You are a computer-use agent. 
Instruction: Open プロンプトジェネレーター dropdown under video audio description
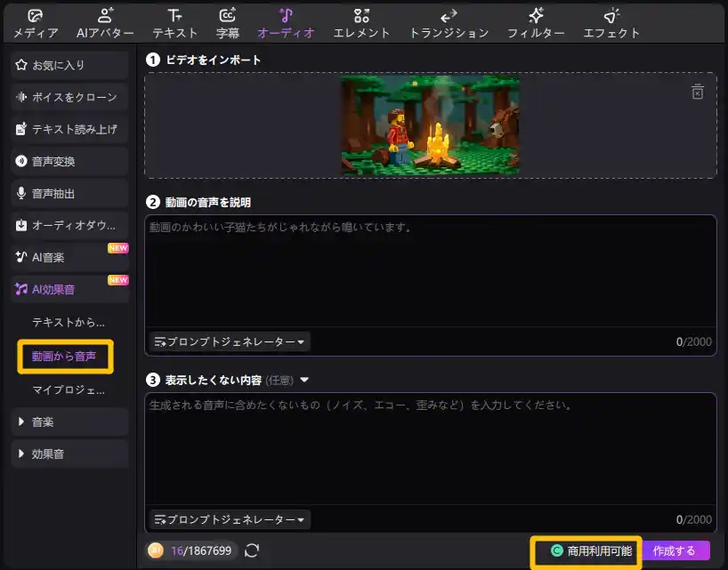(x=230, y=341)
